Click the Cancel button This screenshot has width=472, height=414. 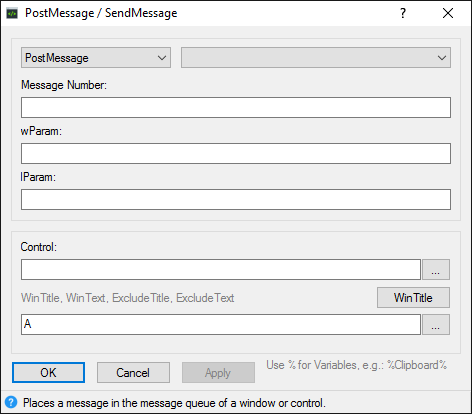pos(133,372)
